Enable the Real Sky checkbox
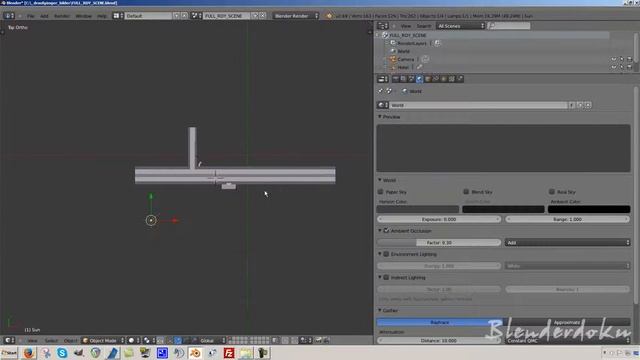 [552, 191]
